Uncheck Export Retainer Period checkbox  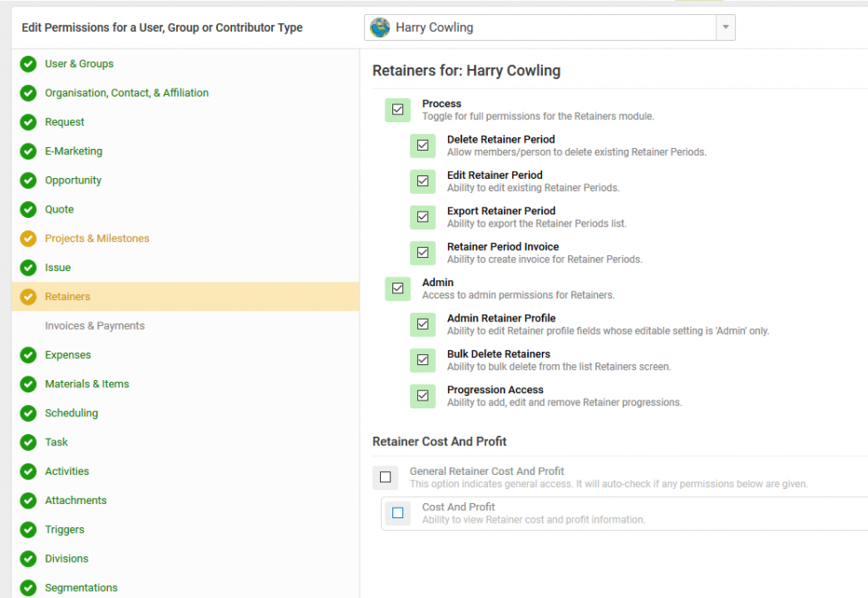pos(423,217)
